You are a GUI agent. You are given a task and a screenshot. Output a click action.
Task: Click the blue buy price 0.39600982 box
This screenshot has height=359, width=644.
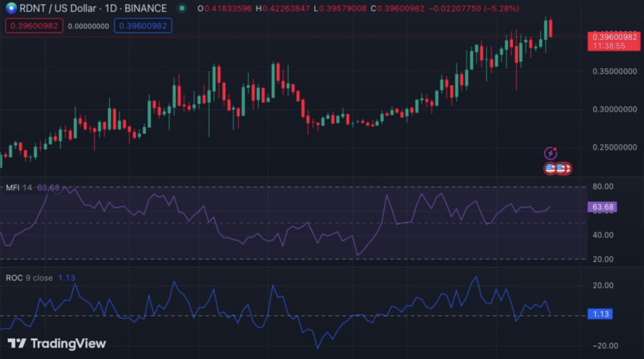pyautogui.click(x=143, y=26)
